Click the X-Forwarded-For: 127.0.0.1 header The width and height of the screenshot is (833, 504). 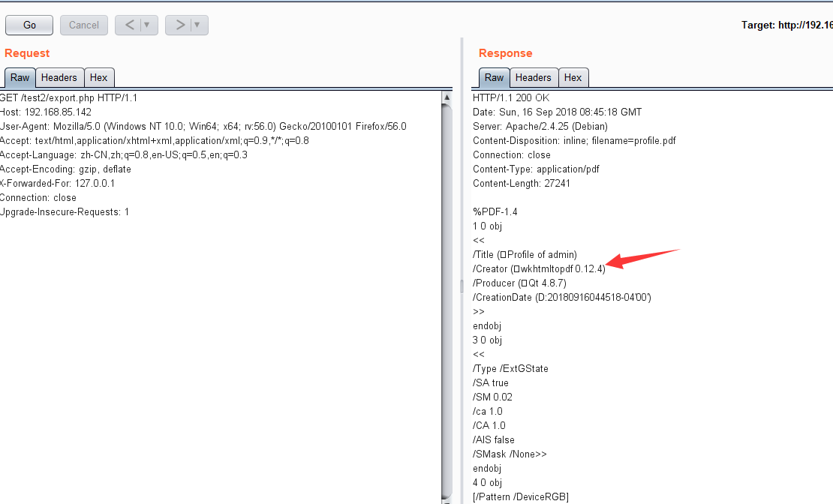click(57, 183)
